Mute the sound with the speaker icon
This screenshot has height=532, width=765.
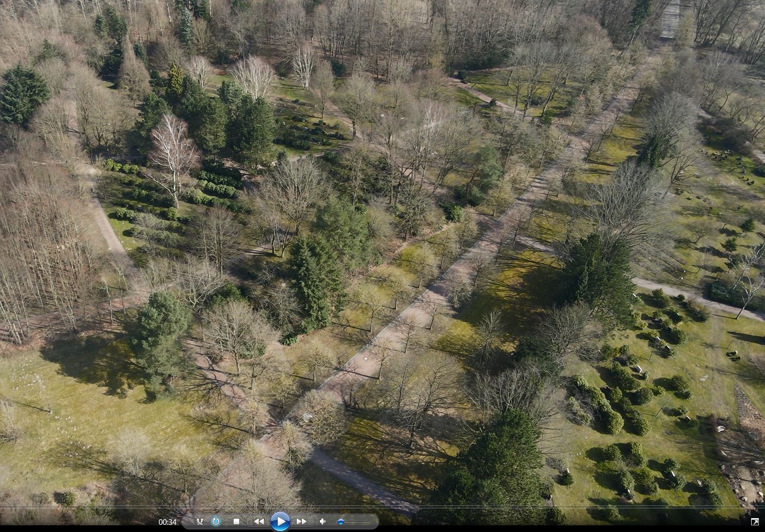click(x=322, y=522)
